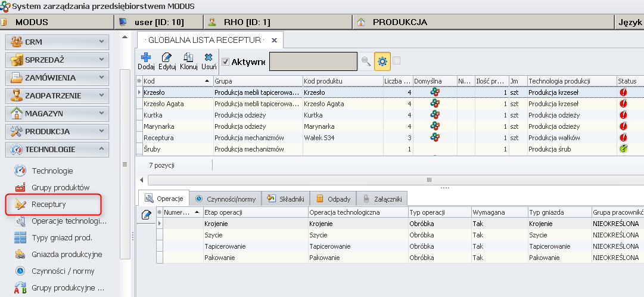Expand the ZAOPATRZENIE sidebar section

(57, 96)
